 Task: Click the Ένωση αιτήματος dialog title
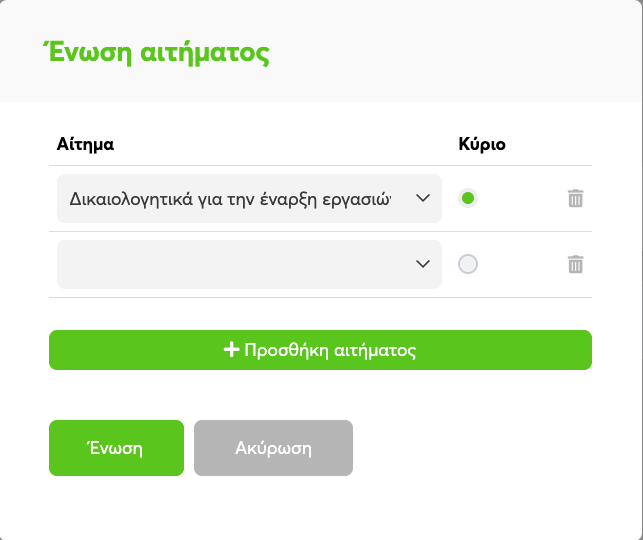(156, 53)
